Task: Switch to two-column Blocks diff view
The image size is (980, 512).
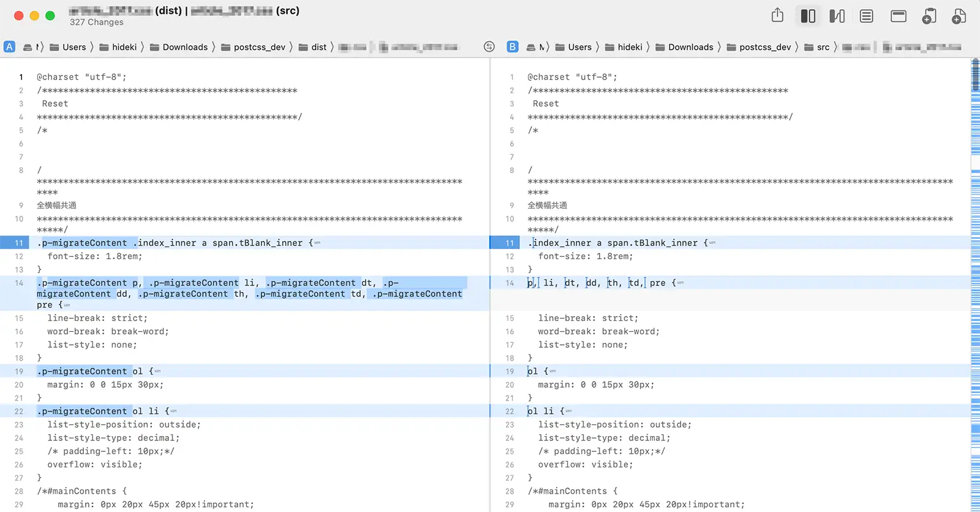Action: [x=808, y=16]
